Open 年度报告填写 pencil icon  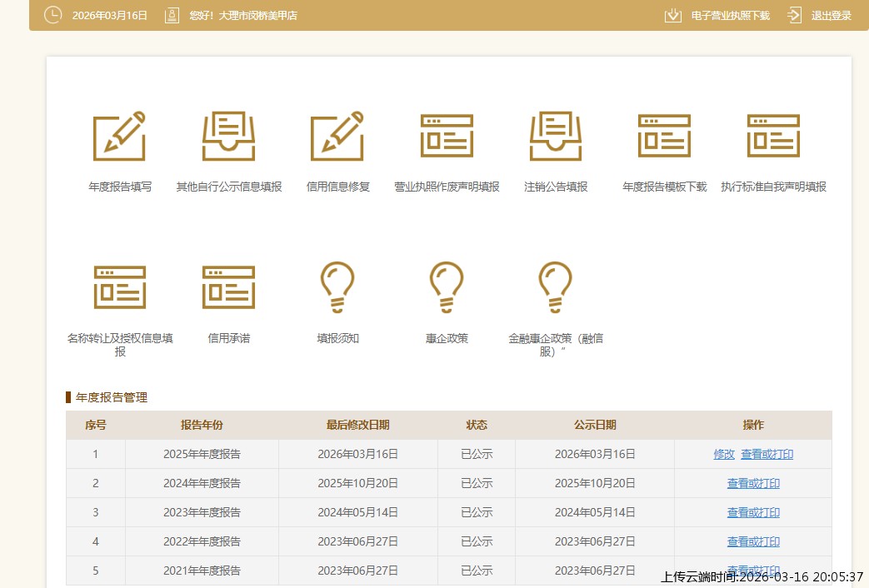coord(119,136)
